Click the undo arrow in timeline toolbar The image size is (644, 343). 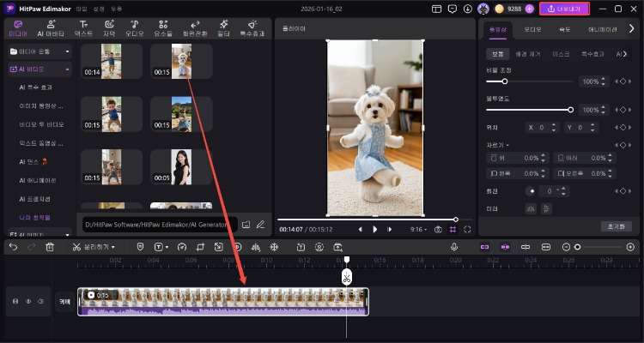[13, 247]
